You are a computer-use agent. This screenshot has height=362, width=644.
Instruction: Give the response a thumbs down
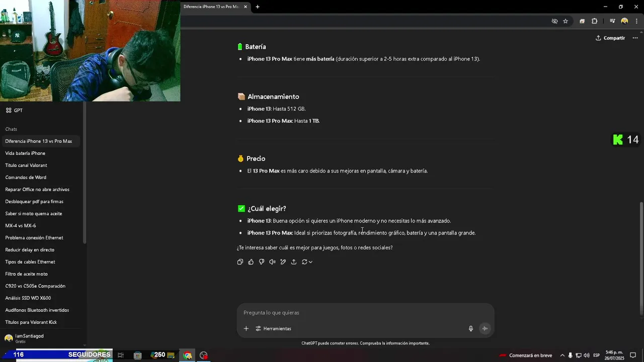click(262, 262)
